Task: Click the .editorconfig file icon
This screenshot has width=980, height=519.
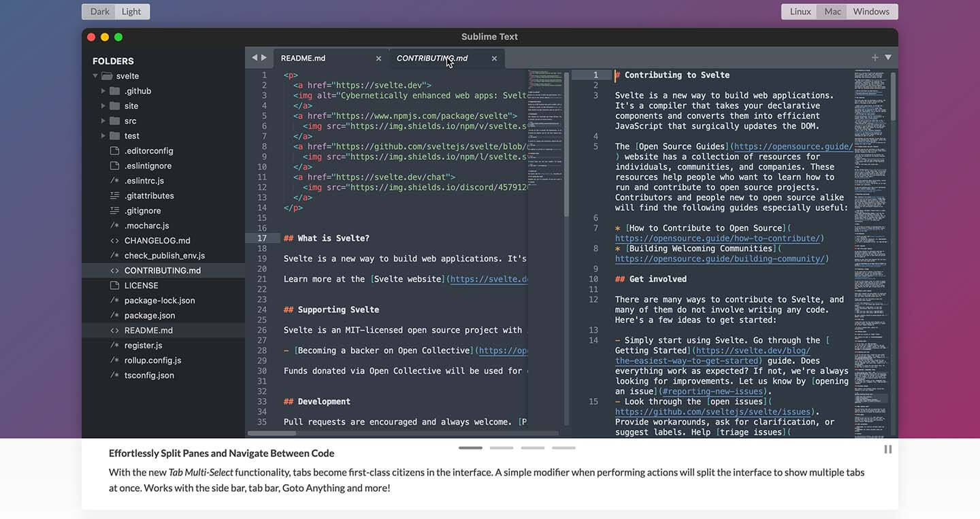Action: [114, 151]
